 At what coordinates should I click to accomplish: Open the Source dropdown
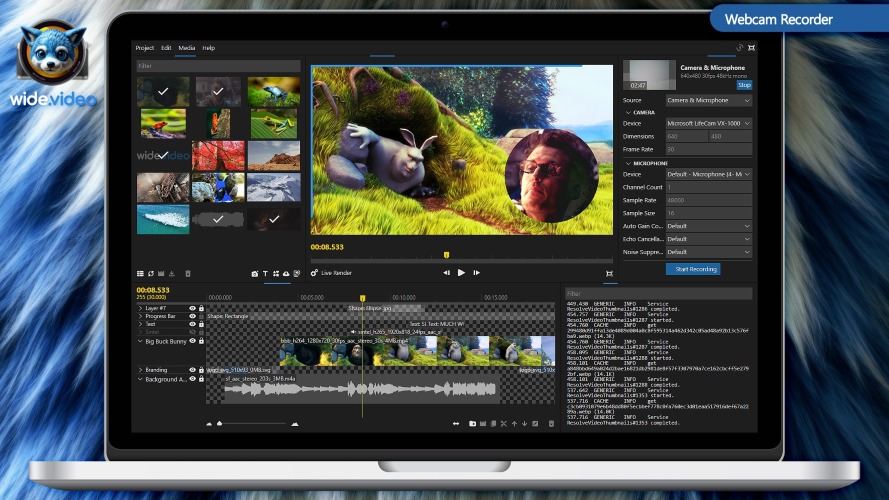point(709,100)
